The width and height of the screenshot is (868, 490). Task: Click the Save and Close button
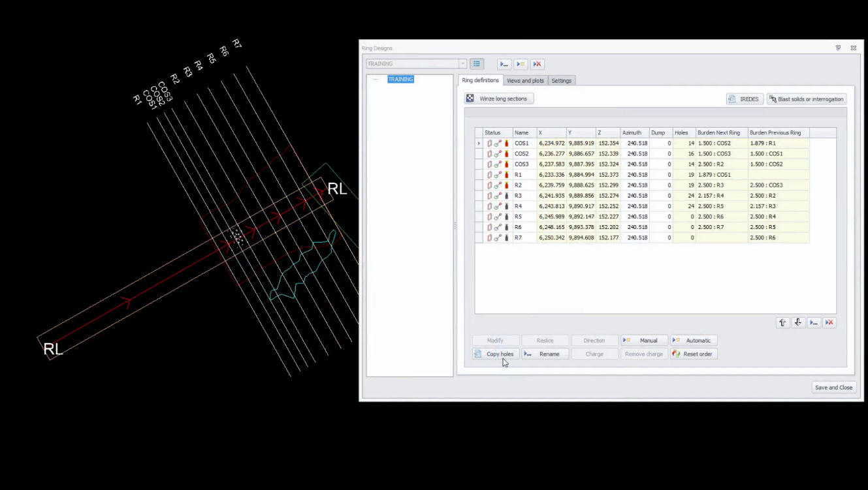click(x=833, y=387)
